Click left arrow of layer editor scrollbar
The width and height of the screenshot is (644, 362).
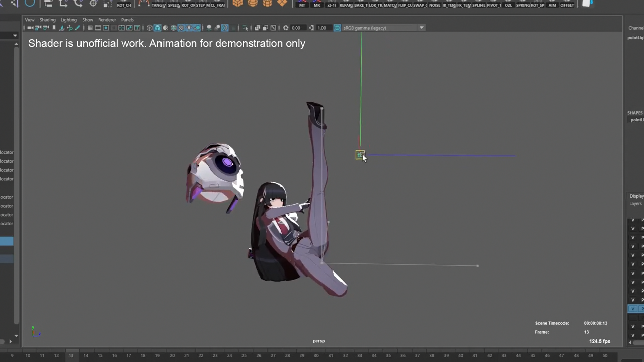coord(630,342)
